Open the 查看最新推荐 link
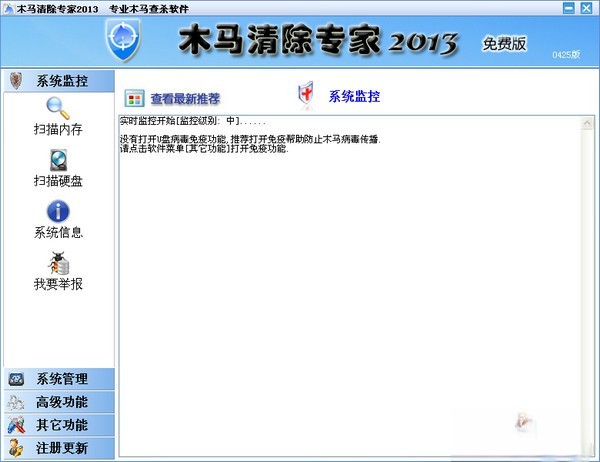 (185, 99)
